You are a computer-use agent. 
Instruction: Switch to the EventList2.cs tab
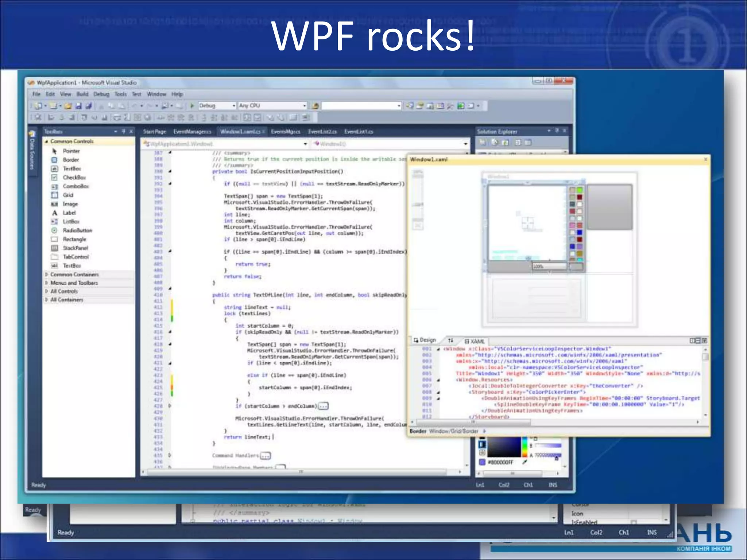322,132
